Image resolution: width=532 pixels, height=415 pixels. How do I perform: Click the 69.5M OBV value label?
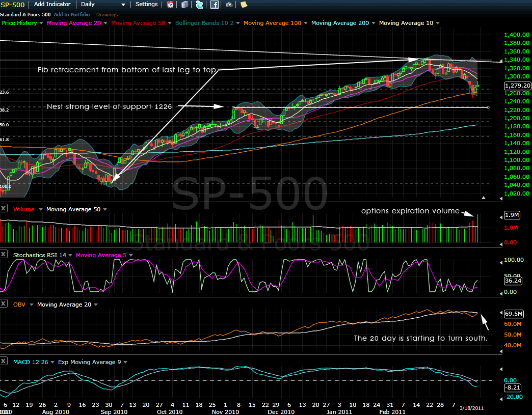pos(514,314)
